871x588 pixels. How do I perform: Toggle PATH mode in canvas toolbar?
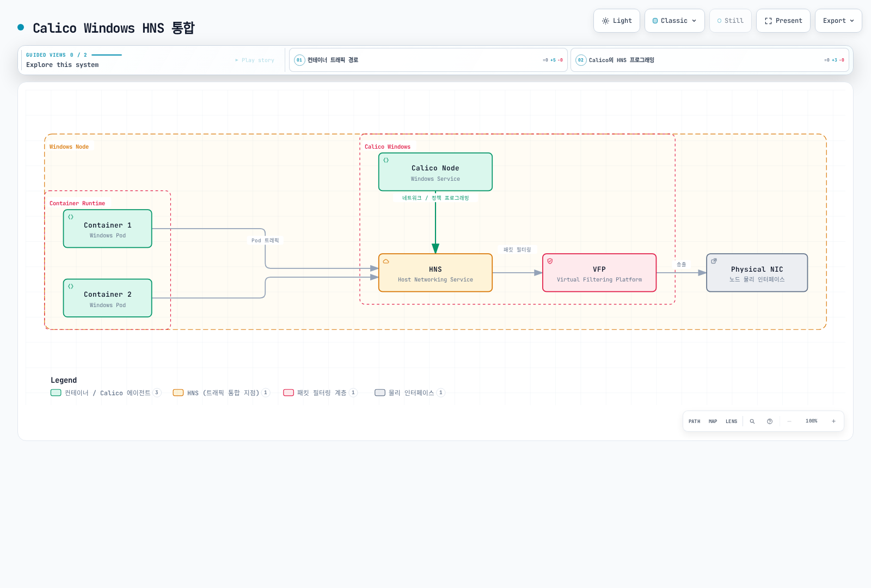(x=695, y=421)
